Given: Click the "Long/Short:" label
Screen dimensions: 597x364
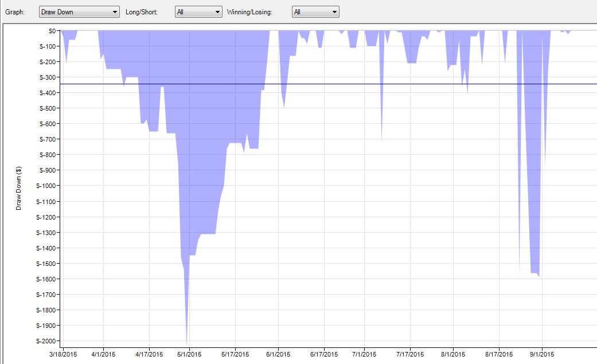Looking at the screenshot, I should 142,12.
